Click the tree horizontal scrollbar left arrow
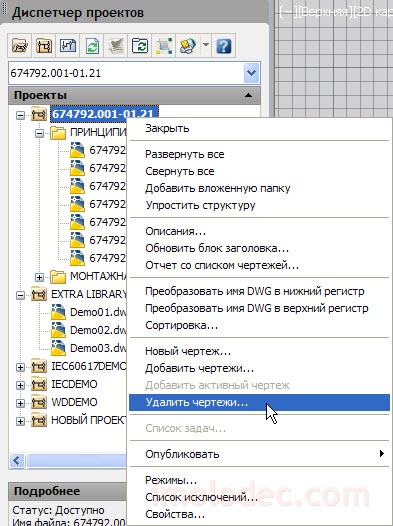The height and width of the screenshot is (526, 393). pyautogui.click(x=17, y=460)
